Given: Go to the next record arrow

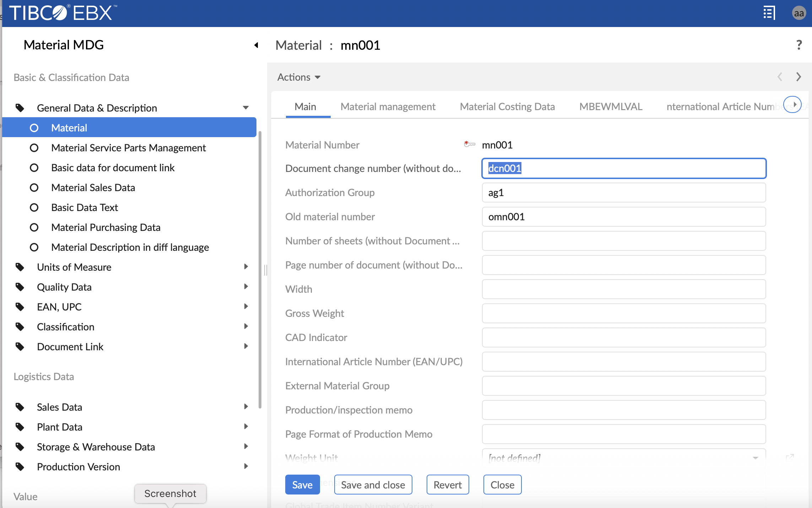Looking at the screenshot, I should 798,77.
